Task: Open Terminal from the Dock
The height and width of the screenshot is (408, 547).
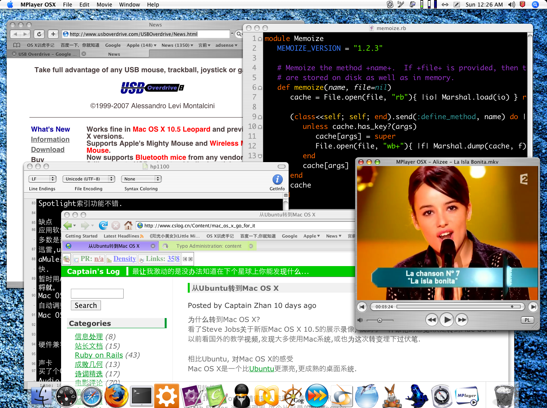Action: tap(141, 397)
